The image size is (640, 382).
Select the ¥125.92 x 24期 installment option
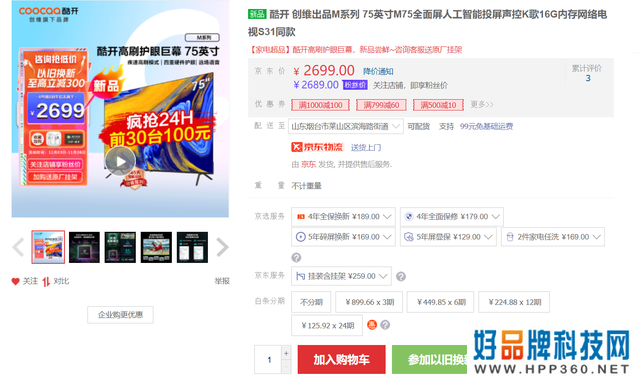pyautogui.click(x=327, y=325)
